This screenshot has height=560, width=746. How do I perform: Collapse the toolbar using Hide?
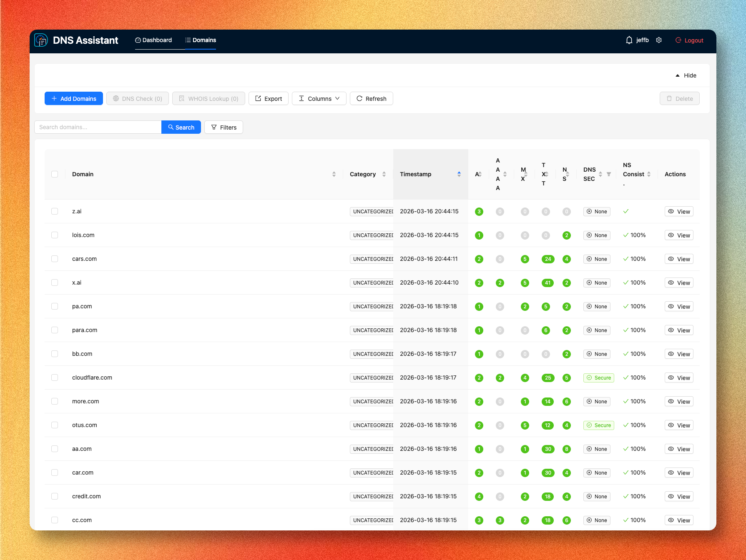686,75
